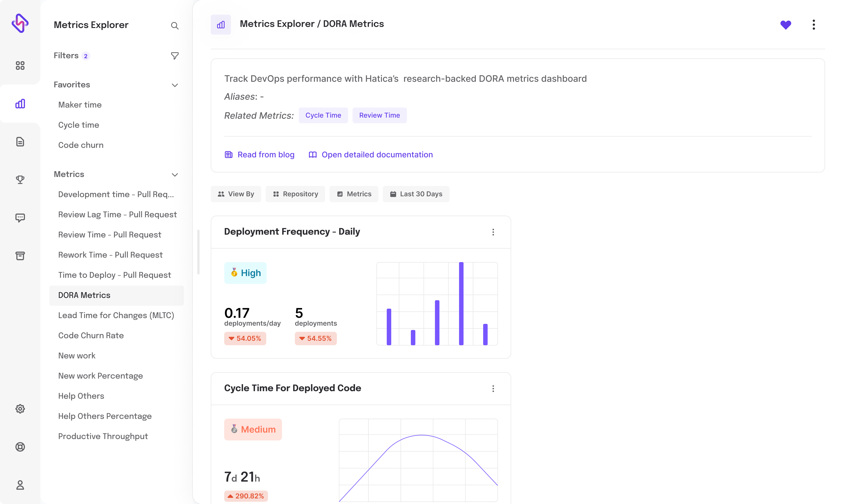The height and width of the screenshot is (504, 843).
Task: Click the High rating badge
Action: pos(246,273)
